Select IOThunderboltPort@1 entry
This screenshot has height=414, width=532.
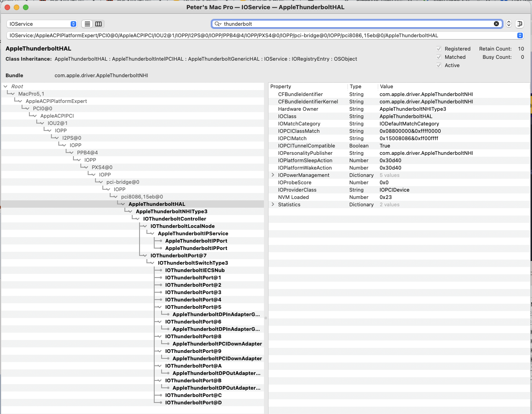193,278
